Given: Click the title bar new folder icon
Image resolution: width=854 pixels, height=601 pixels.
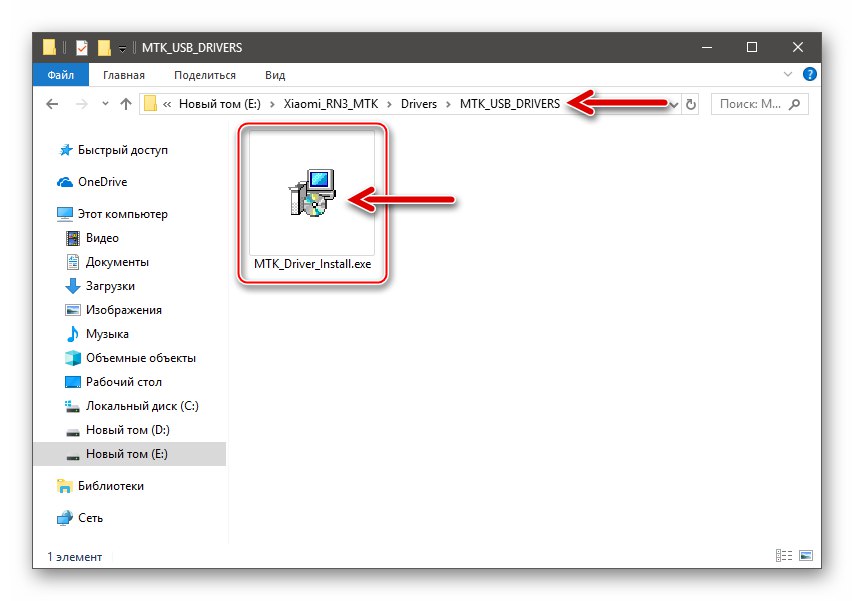Looking at the screenshot, I should (104, 47).
